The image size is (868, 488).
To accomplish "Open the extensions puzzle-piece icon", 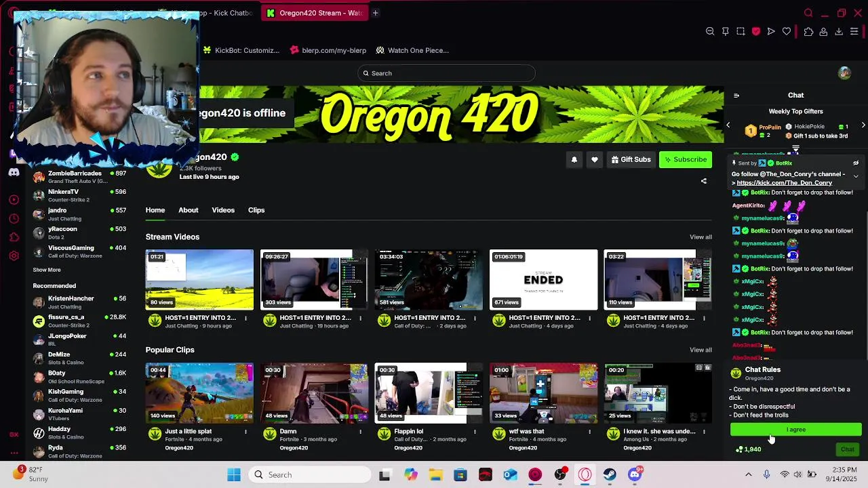I will coord(808,31).
